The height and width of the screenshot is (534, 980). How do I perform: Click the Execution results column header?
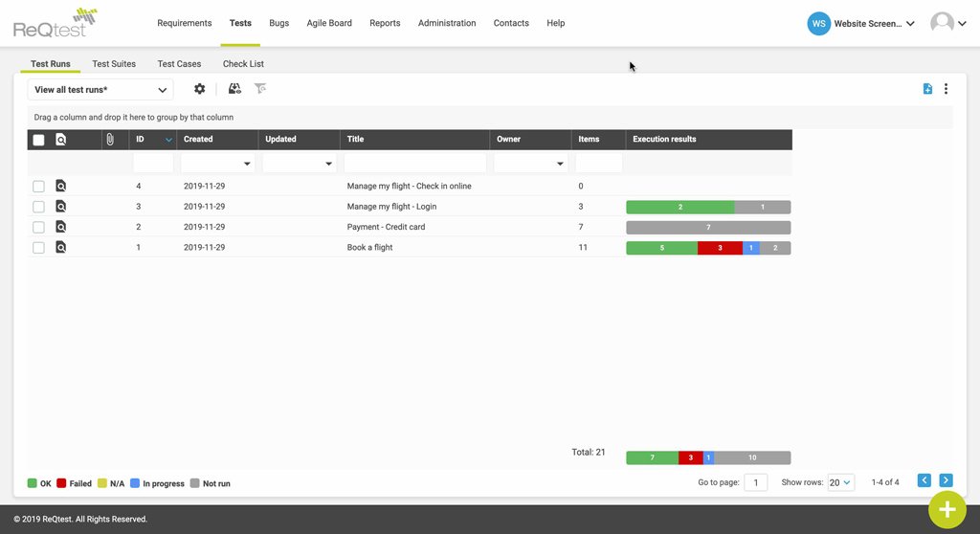[664, 140]
